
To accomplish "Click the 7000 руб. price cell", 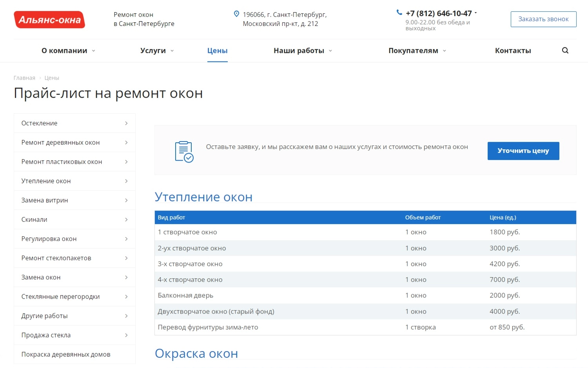I will (505, 280).
